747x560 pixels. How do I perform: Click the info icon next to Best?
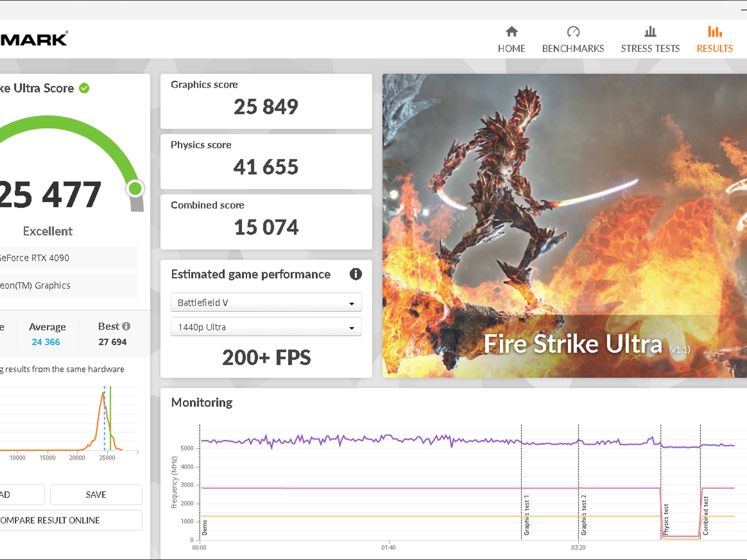pos(126,326)
